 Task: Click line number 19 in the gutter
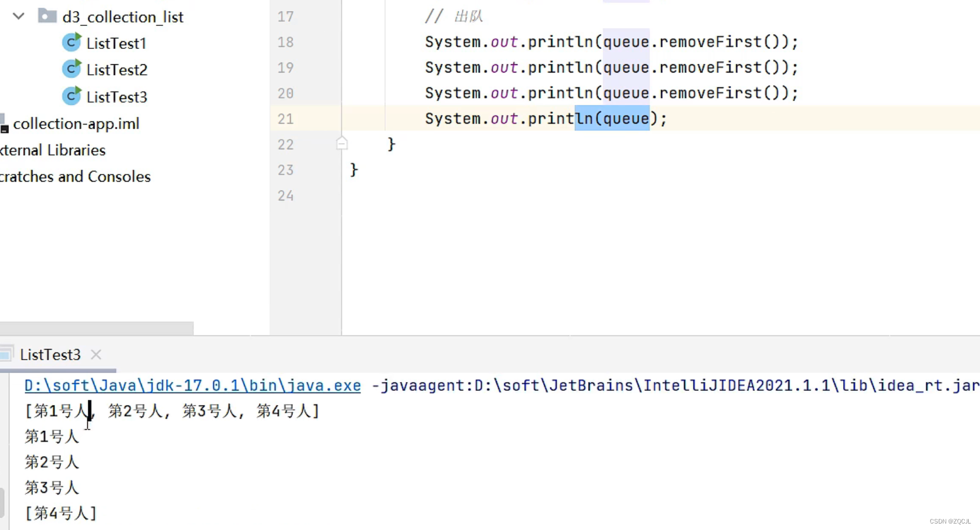(x=285, y=68)
